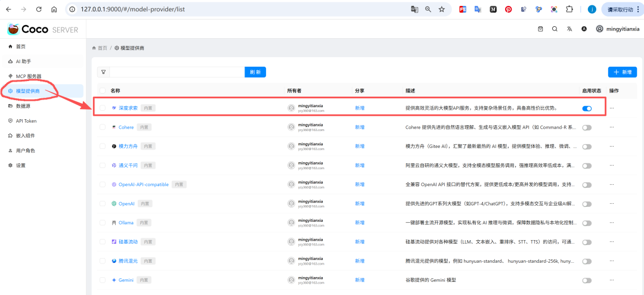Select all rows via header checkbox
Screen dimensions: 644x295
(x=103, y=91)
